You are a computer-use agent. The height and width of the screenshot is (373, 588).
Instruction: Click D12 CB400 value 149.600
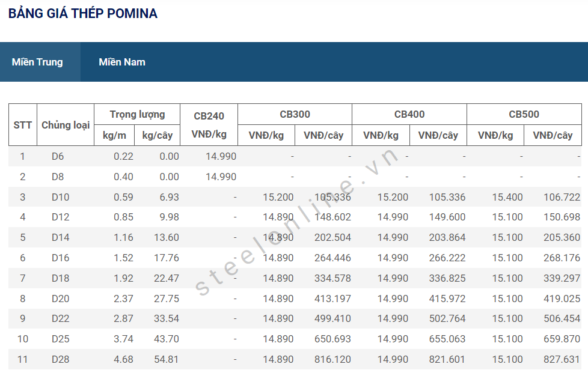coord(447,217)
